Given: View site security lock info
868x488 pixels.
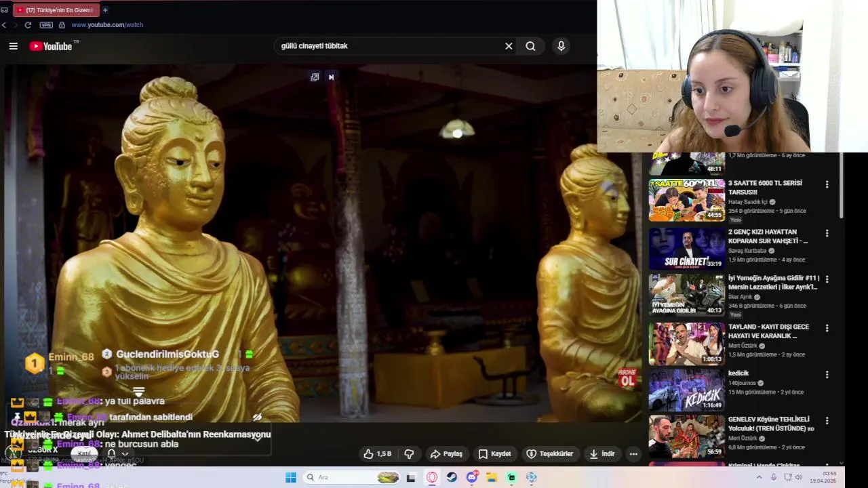Looking at the screenshot, I should (x=62, y=25).
